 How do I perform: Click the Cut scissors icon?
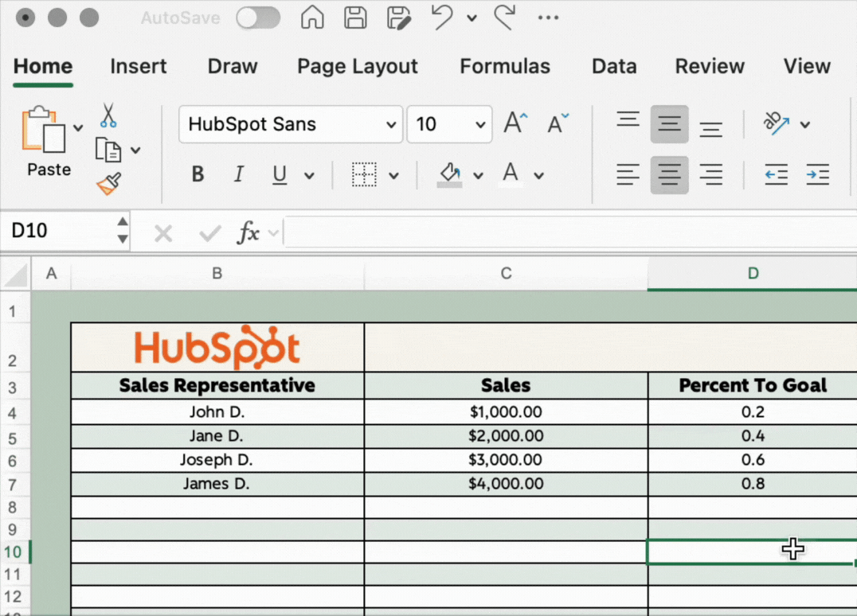pos(108,116)
